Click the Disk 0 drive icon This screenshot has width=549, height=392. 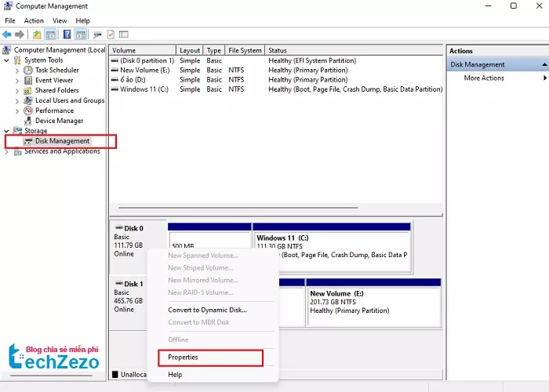coord(119,228)
